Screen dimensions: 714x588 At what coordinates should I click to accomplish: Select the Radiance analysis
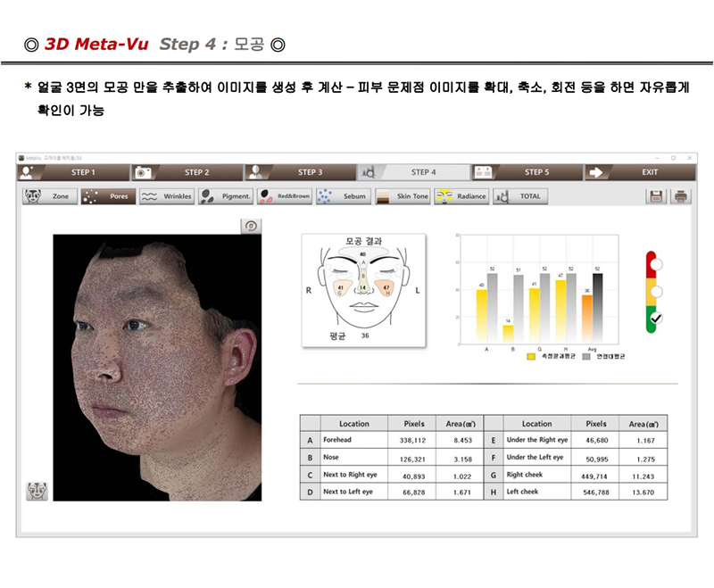coord(461,196)
